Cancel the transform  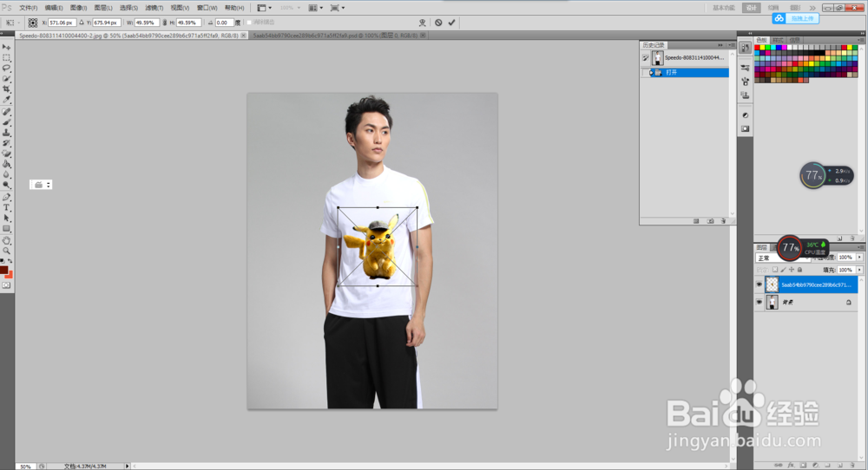click(438, 23)
